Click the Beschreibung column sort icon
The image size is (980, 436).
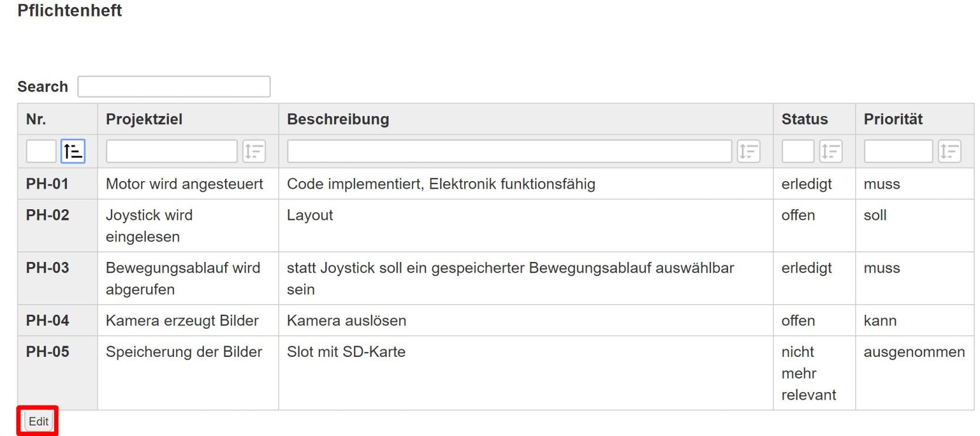pyautogui.click(x=748, y=151)
